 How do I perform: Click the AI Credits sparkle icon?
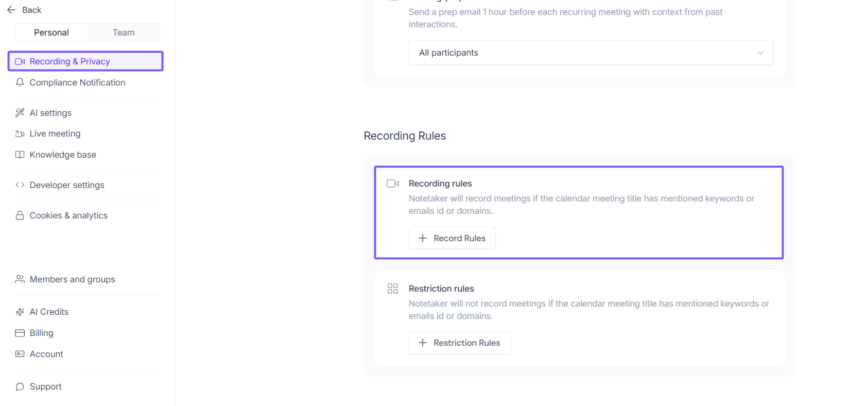[x=20, y=312]
